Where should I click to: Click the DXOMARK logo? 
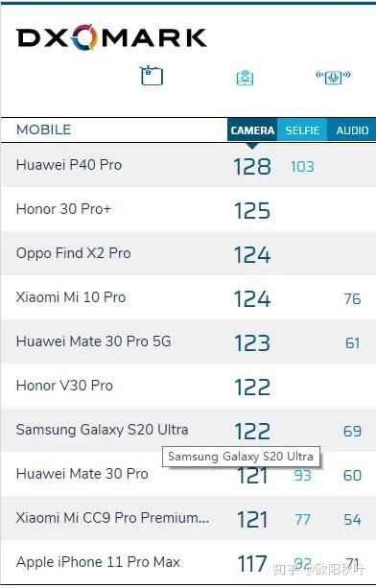pos(111,37)
